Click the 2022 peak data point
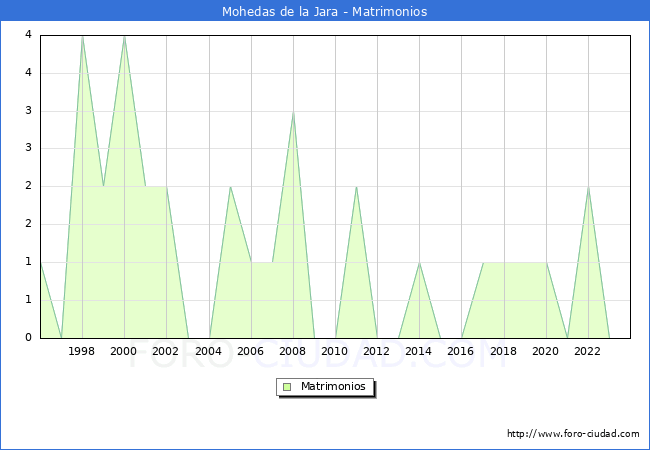 point(589,187)
